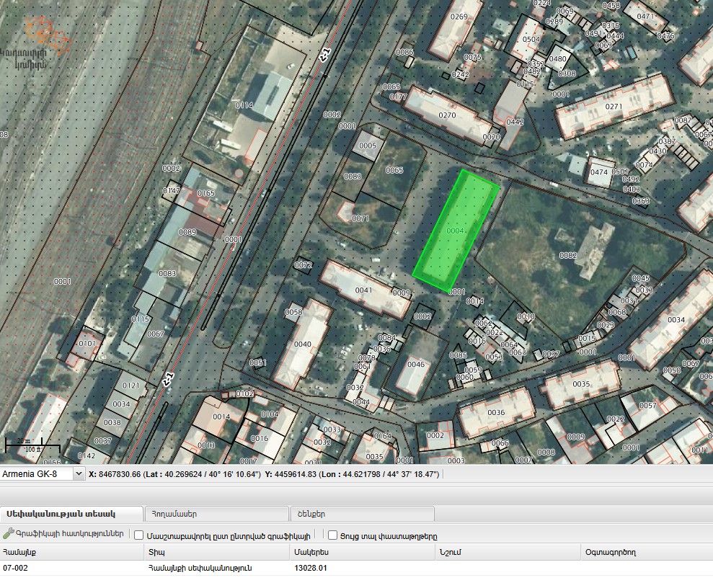The width and height of the screenshot is (713, 588).
Task: Select parcel 0058 on the map
Action: tap(293, 312)
